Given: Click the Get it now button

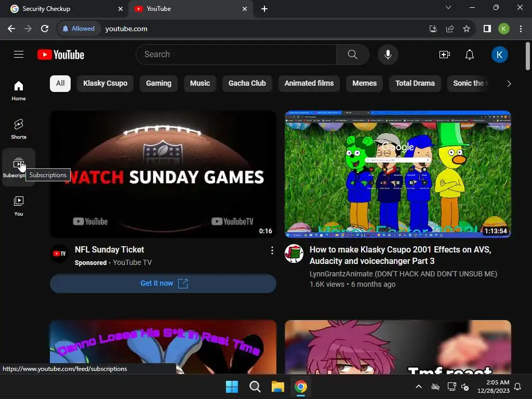Looking at the screenshot, I should (163, 283).
